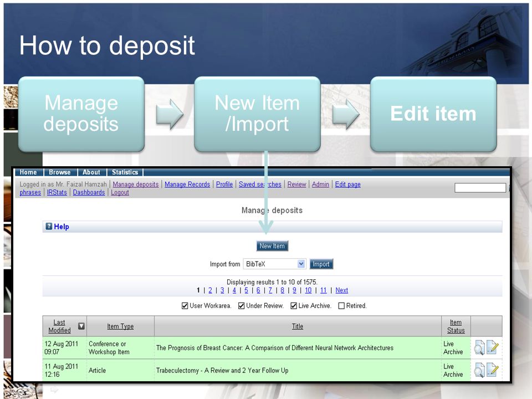Select the Trabeculectomy review title text
Screen dimensions: 532x399
tap(222, 371)
